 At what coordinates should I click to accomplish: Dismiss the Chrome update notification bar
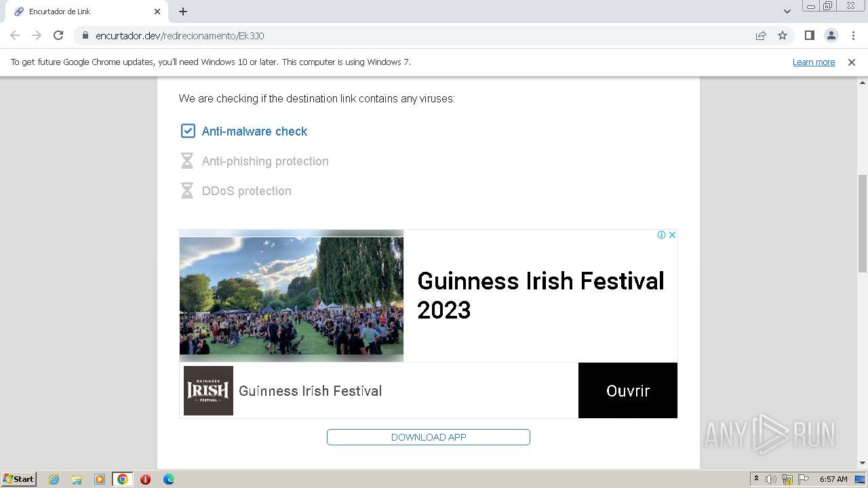[x=852, y=62]
